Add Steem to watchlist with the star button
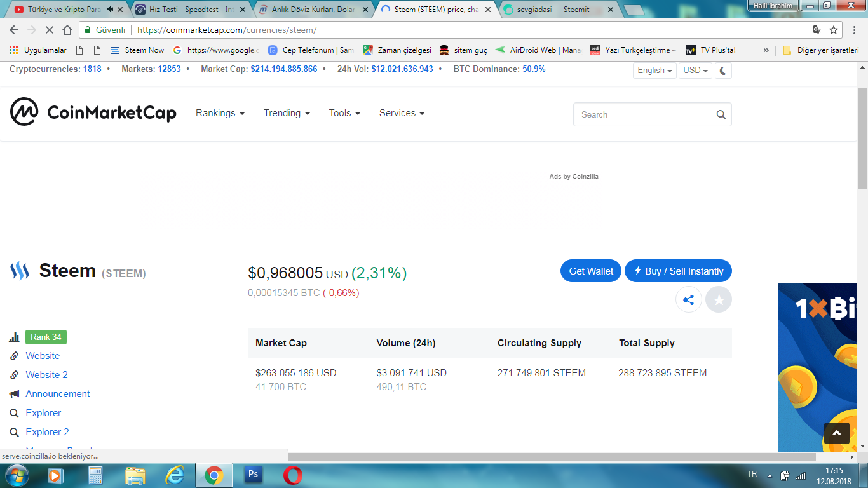The height and width of the screenshot is (488, 868). (x=719, y=300)
